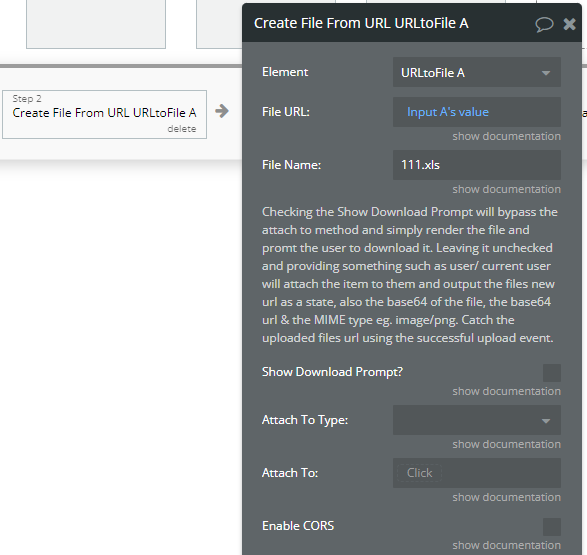Click the File Name field with 111.xls
Screen dimensions: 587x555
477,165
